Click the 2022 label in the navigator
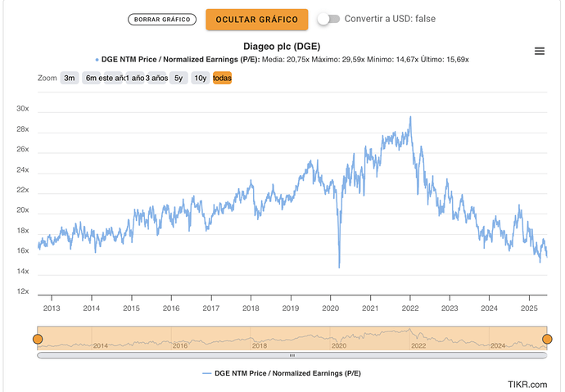565x392 pixels. (418, 346)
